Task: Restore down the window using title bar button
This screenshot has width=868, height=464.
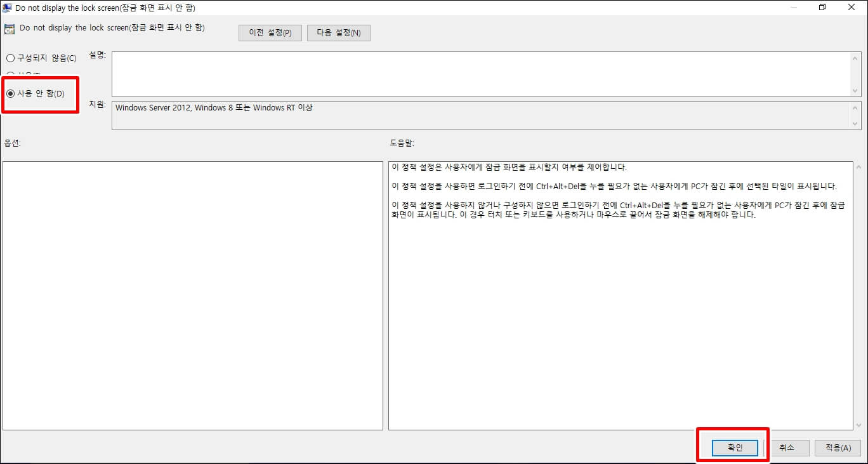Action: point(822,8)
